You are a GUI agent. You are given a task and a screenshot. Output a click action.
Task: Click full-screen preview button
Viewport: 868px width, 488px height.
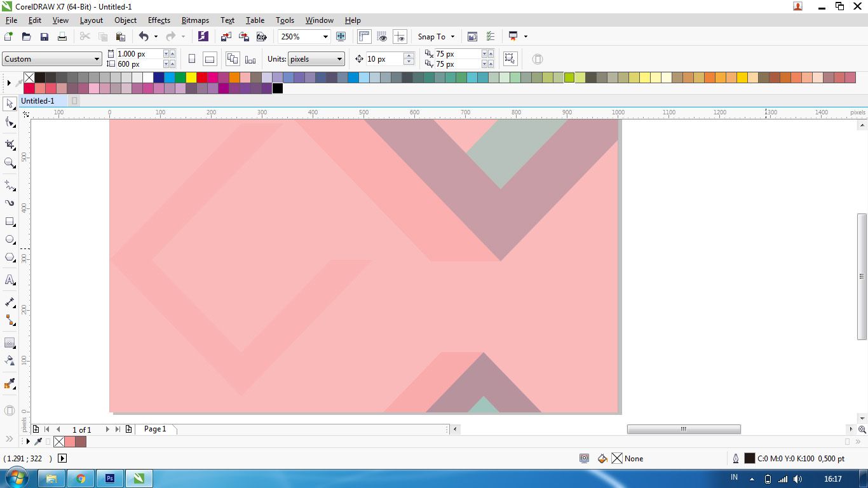pyautogui.click(x=341, y=37)
